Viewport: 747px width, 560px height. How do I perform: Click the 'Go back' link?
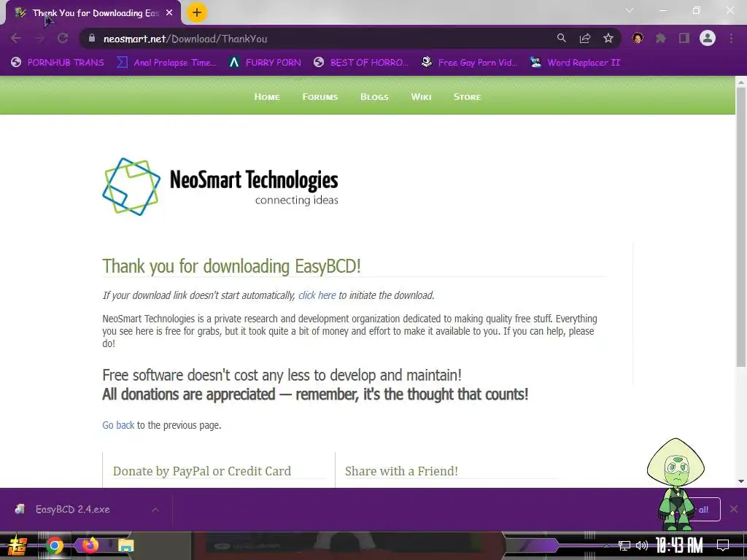click(118, 425)
